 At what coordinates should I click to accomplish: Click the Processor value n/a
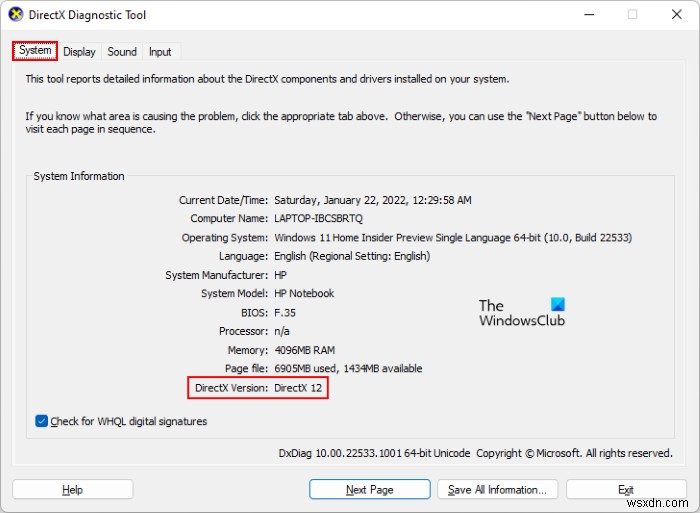pos(282,331)
